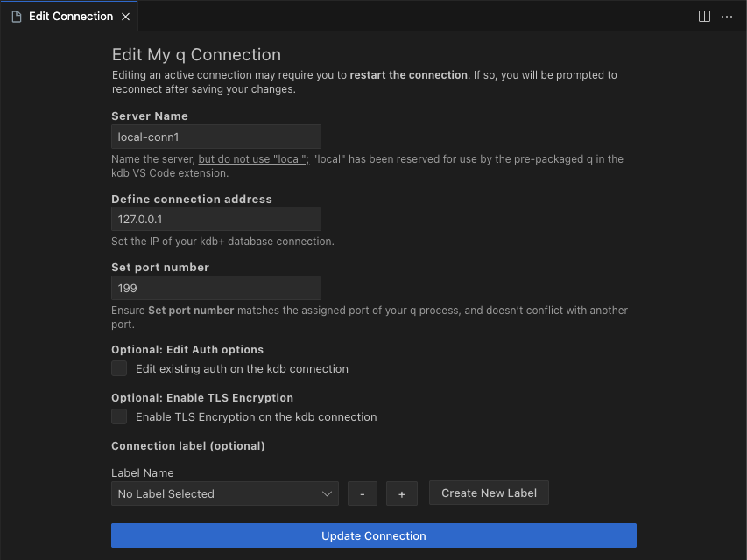Click the Update Connection button
The width and height of the screenshot is (747, 560).
click(374, 535)
